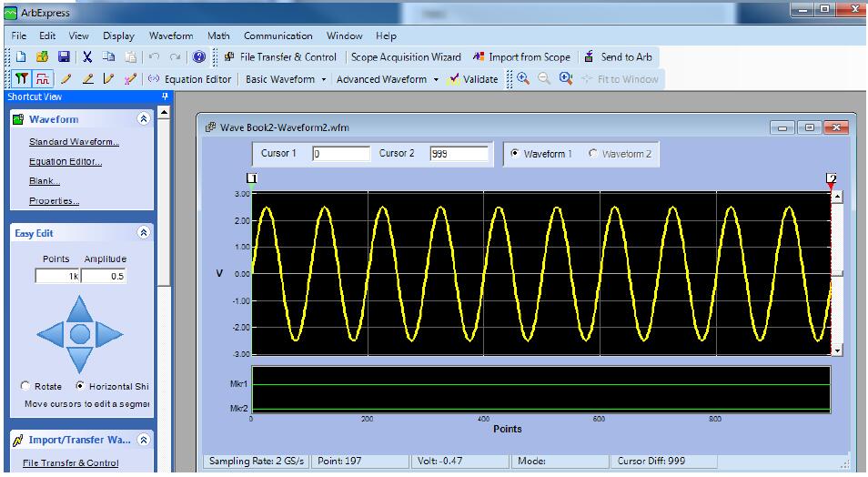Collapse the Easy Edit panel
This screenshot has height=477, width=868.
click(143, 233)
